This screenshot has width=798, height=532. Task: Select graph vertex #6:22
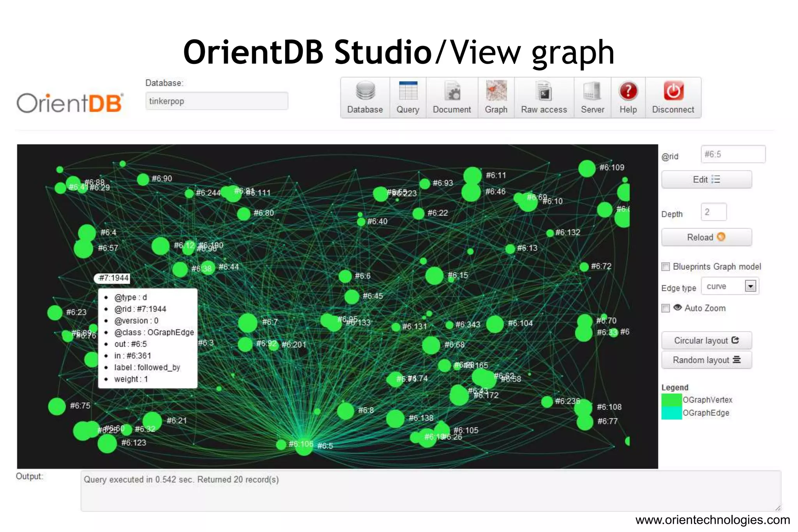coord(418,214)
